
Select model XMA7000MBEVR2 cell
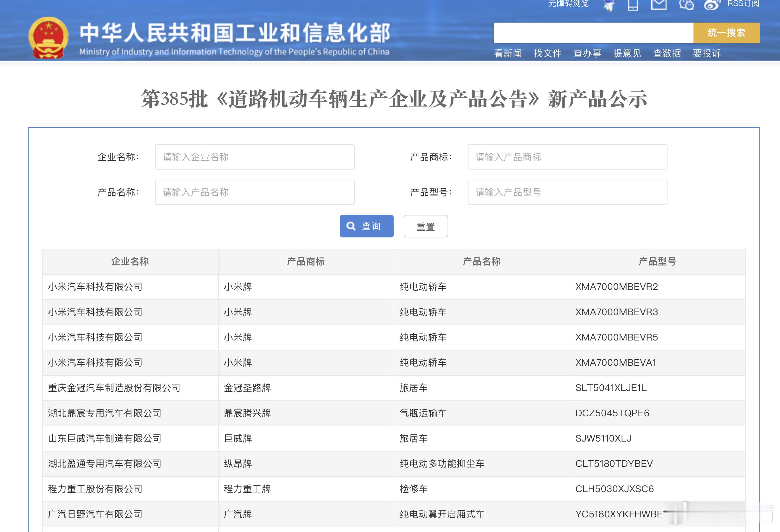coord(657,287)
